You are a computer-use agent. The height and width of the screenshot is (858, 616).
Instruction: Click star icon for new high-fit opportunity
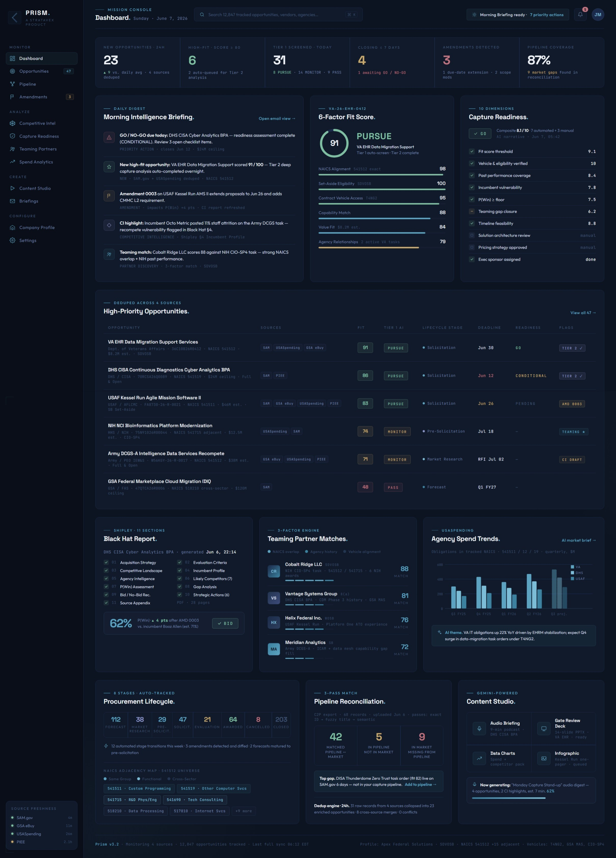(109, 166)
